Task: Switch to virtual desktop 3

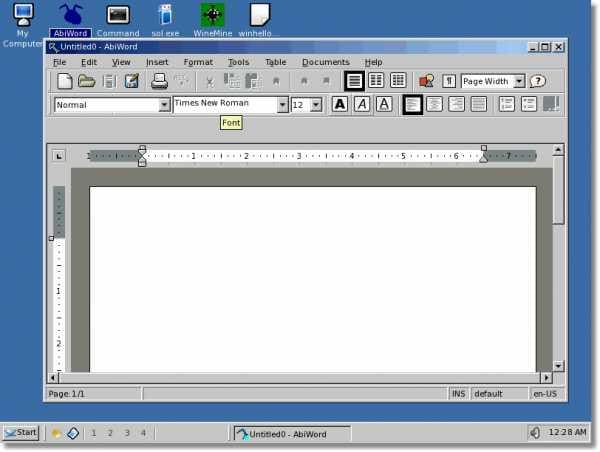Action: (127, 433)
